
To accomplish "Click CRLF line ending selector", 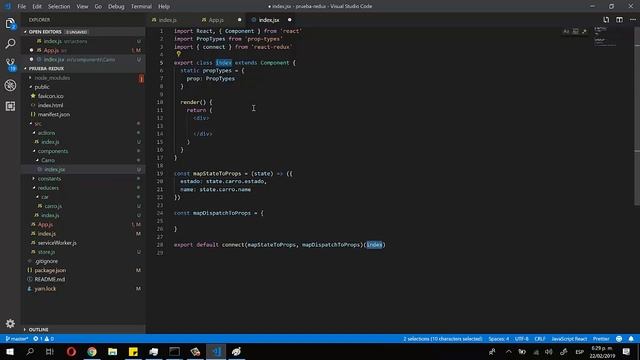I will point(540,339).
